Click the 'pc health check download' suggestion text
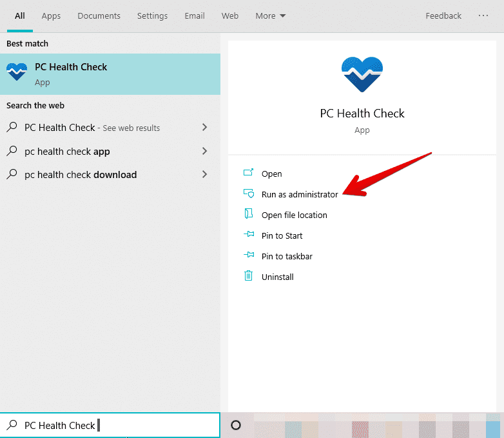 tap(81, 174)
